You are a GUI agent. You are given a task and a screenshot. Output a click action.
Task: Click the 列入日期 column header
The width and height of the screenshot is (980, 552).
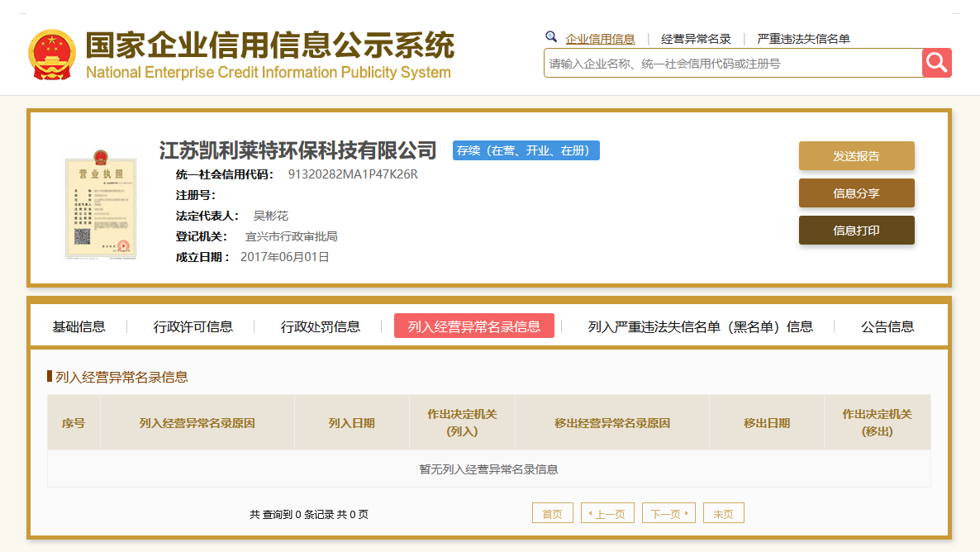tap(352, 422)
